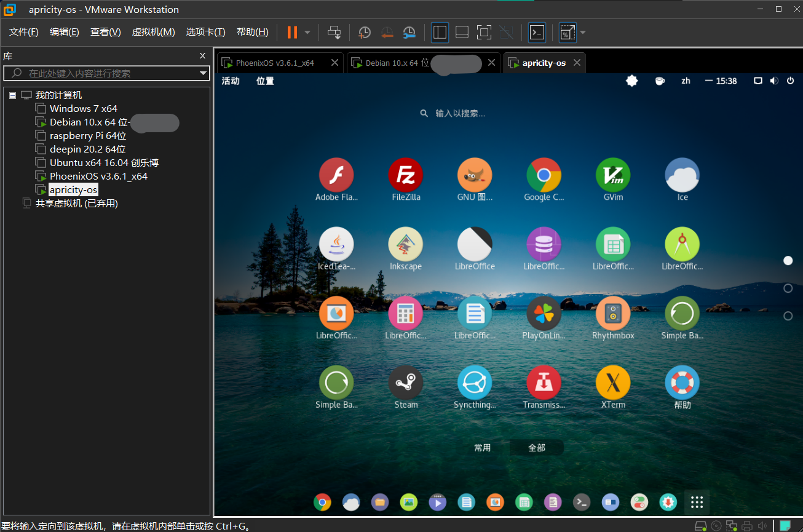Click the 活动 activities button
This screenshot has height=532, width=803.
coord(231,81)
